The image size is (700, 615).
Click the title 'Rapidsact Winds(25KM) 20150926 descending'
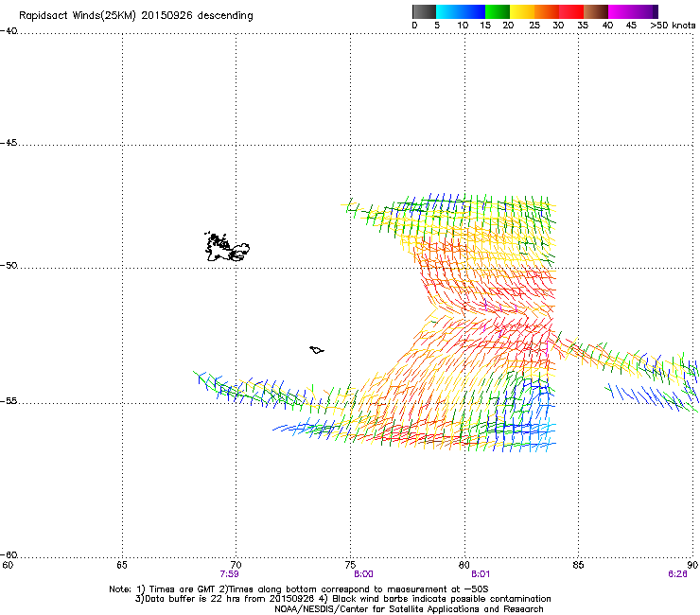tap(135, 16)
